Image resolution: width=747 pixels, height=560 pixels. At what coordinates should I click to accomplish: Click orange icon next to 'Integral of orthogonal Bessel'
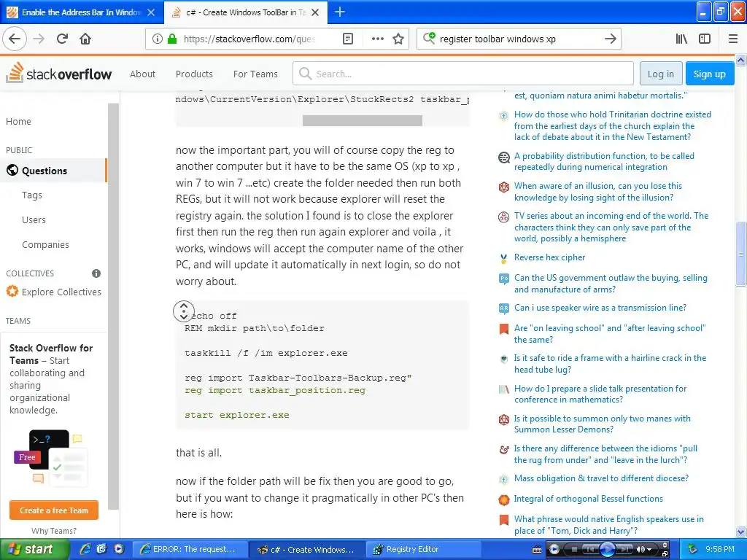[503, 499]
